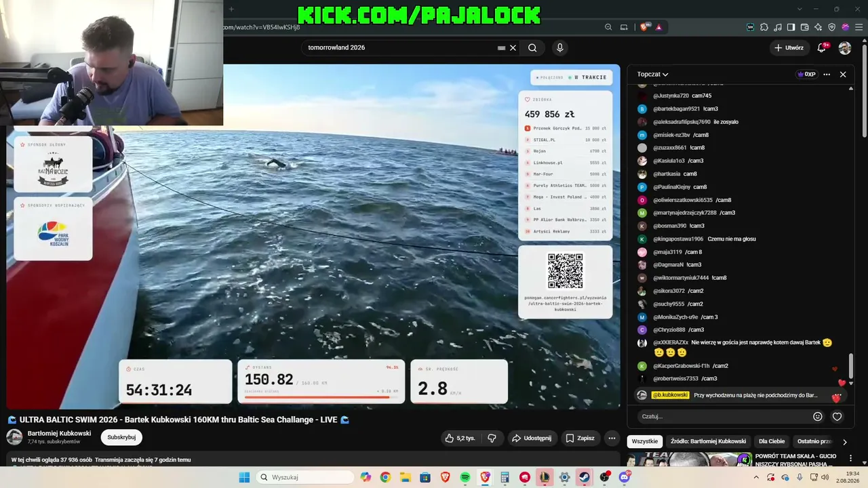Image resolution: width=868 pixels, height=488 pixels.
Task: Click the Udostępnij share button
Action: pyautogui.click(x=532, y=439)
